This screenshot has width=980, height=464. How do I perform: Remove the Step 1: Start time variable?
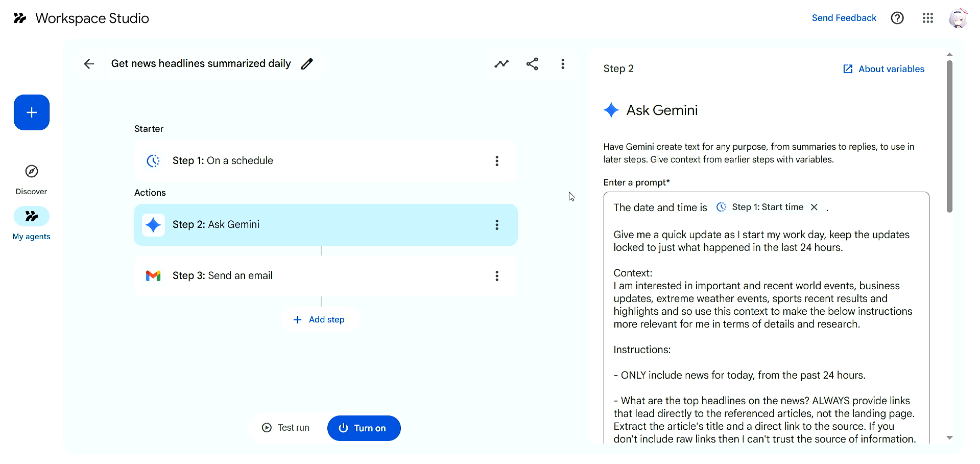tap(814, 207)
